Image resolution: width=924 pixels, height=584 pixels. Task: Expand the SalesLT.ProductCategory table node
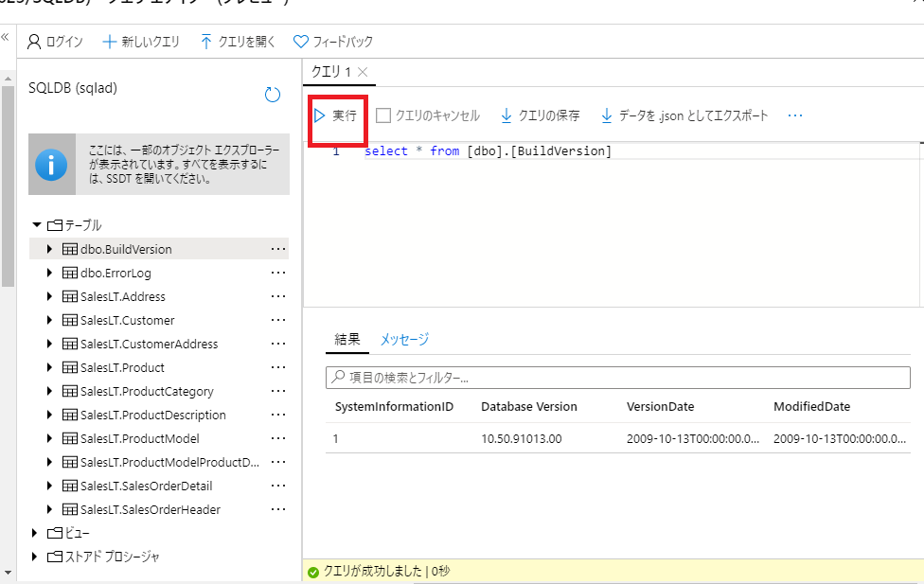[49, 391]
